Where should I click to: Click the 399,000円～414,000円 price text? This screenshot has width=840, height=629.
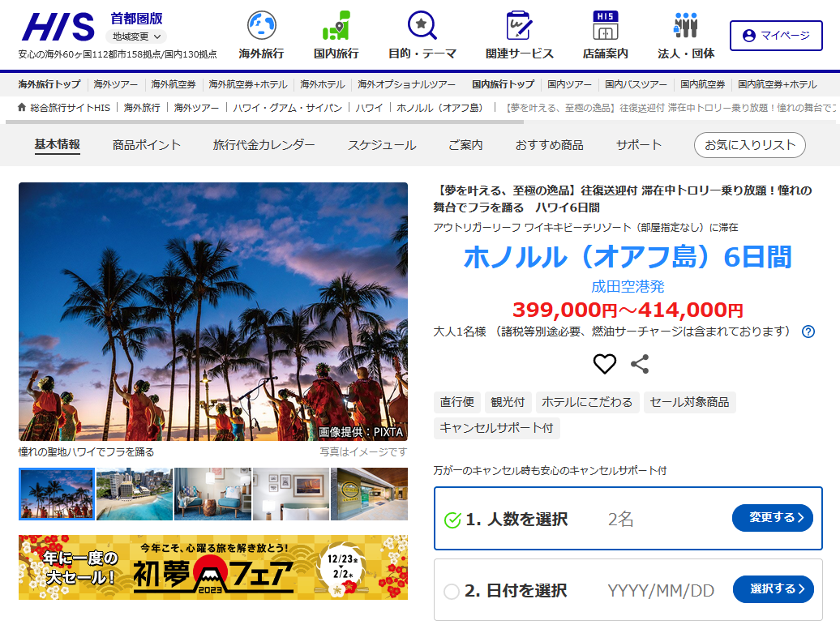point(628,310)
